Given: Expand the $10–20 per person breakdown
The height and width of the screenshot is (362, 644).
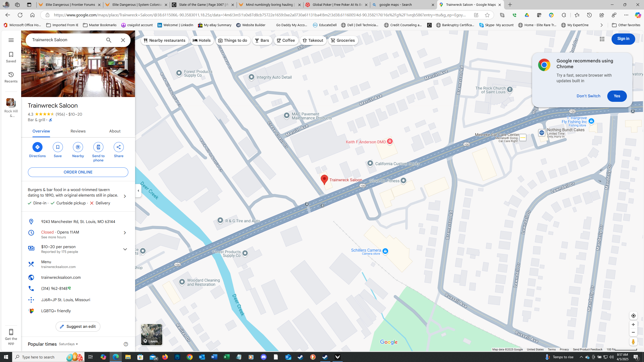Looking at the screenshot, I should 125,249.
